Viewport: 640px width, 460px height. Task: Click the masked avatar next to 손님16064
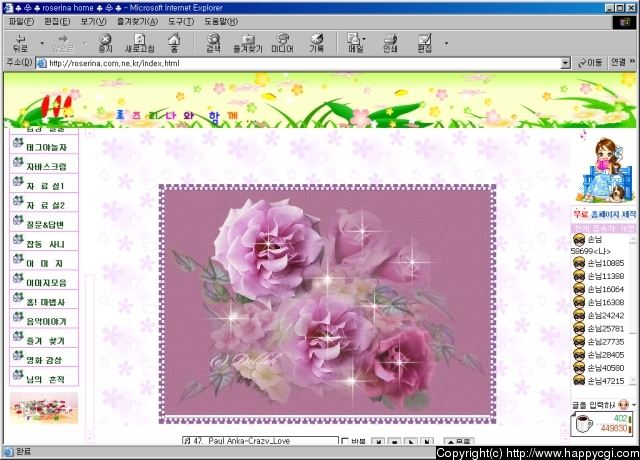pos(579,289)
